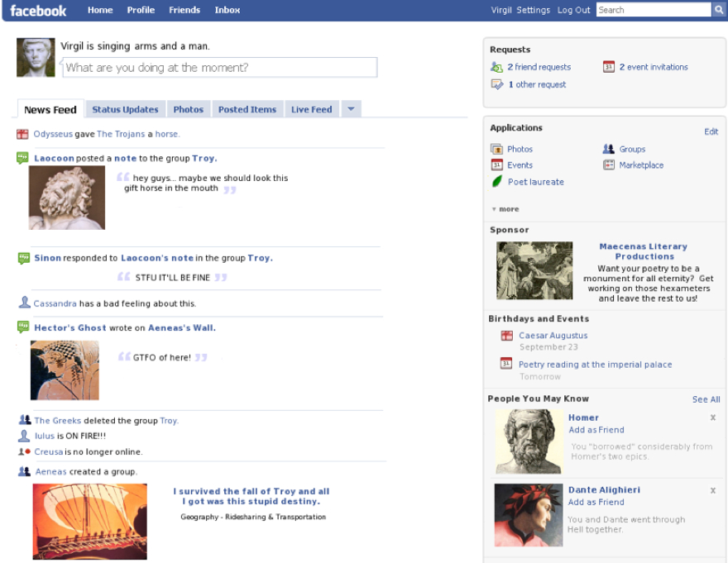Add Homer as a friend
728x563 pixels.
(596, 430)
